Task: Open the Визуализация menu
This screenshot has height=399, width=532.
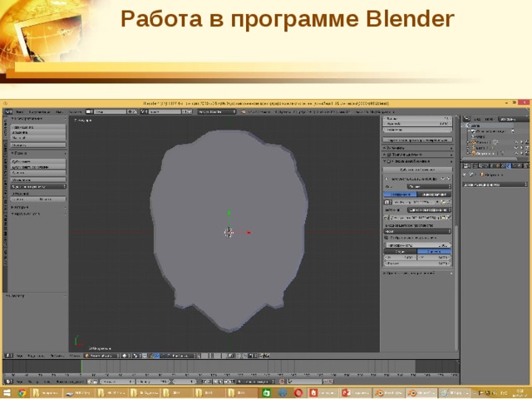Action: click(x=39, y=111)
